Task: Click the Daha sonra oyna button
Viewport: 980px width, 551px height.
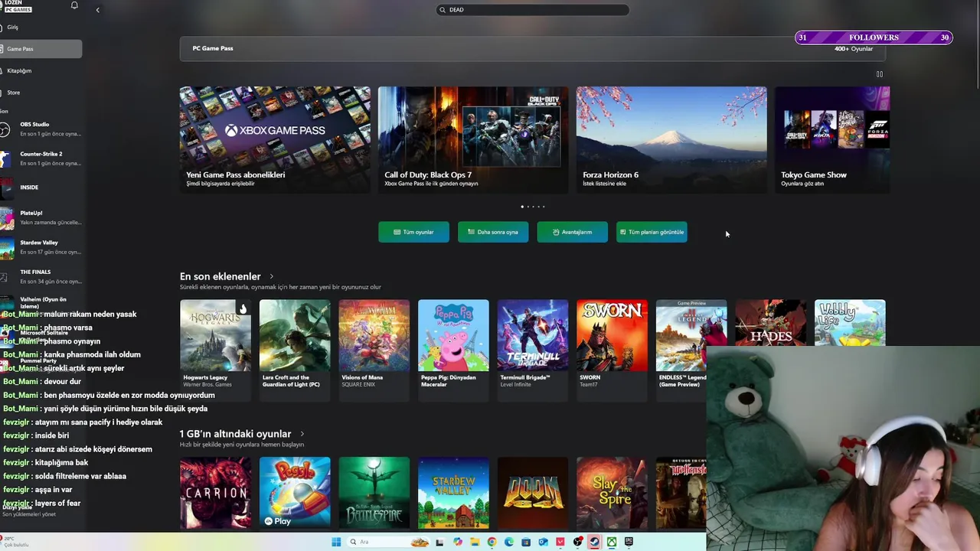Action: 493,232
